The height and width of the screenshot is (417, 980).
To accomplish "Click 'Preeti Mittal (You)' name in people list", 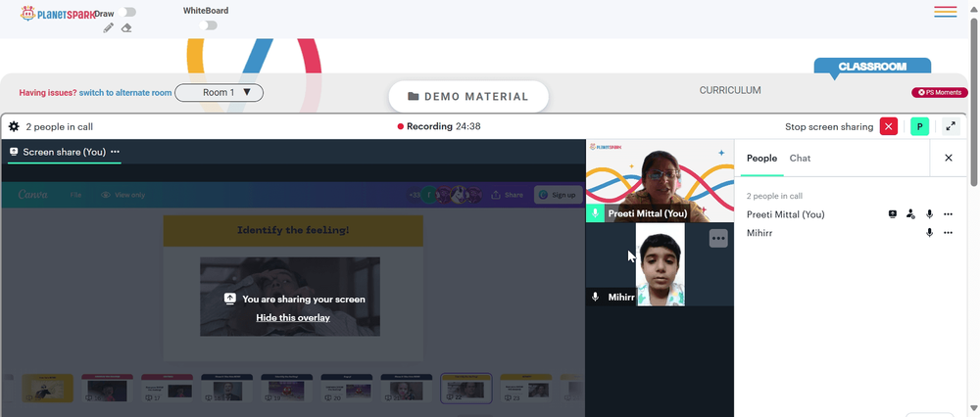I will (x=786, y=214).
